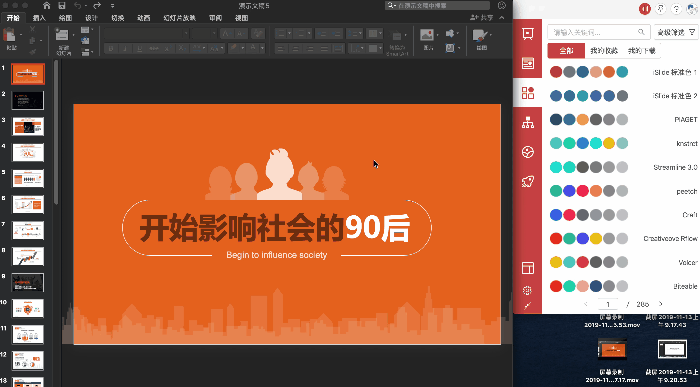
Task: Open the iSlide layout tool icon
Action: click(528, 268)
